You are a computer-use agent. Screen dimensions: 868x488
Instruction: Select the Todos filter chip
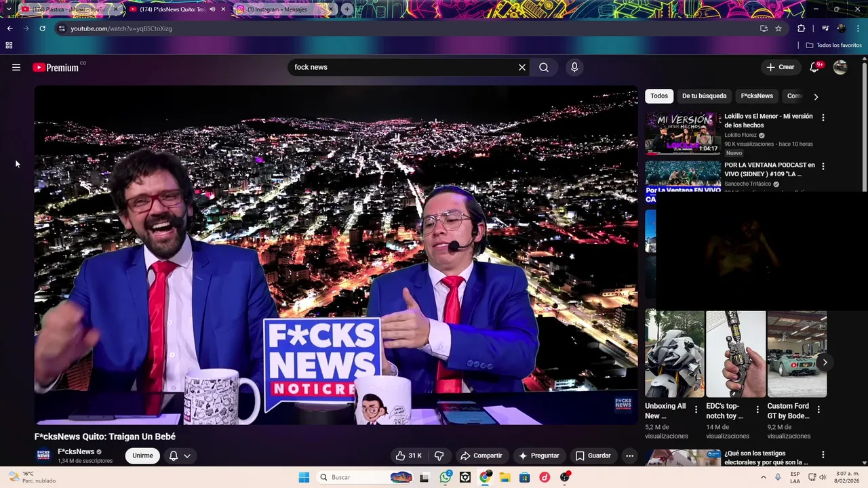659,96
